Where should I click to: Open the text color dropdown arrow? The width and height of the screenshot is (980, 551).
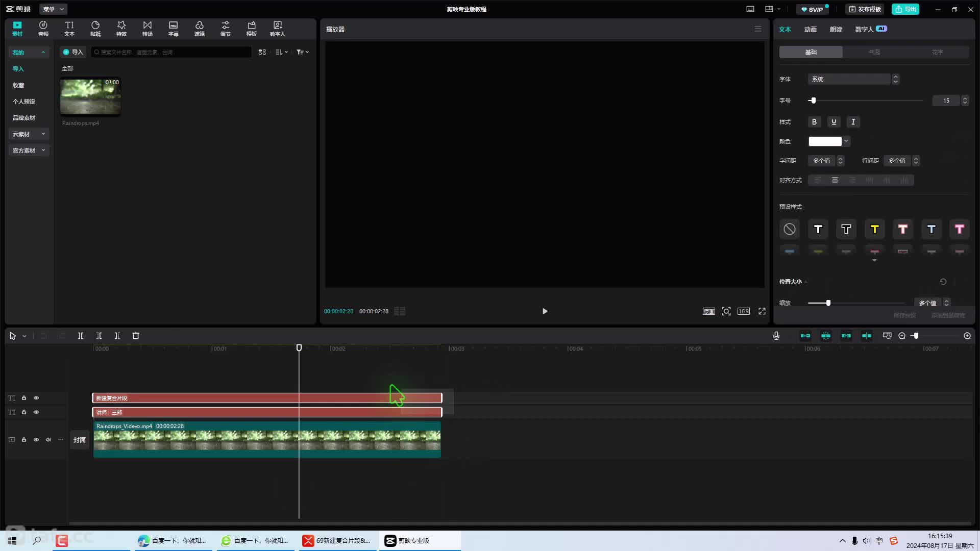846,141
